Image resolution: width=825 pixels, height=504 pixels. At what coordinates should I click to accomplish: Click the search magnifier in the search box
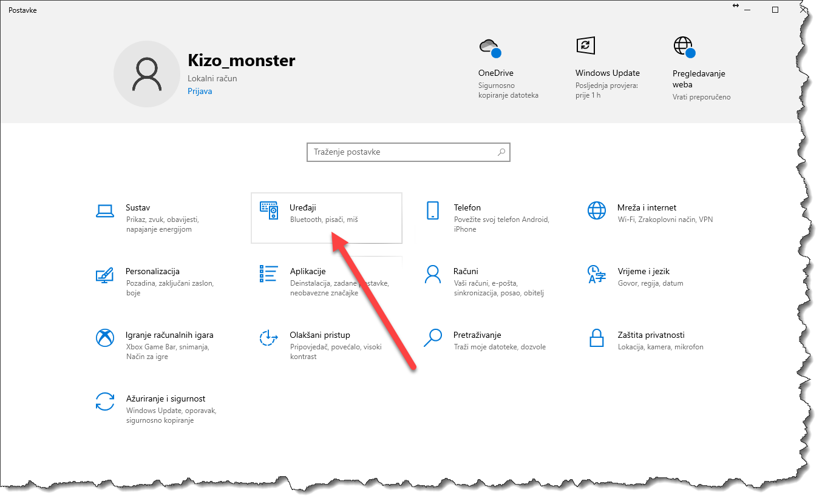coord(501,152)
